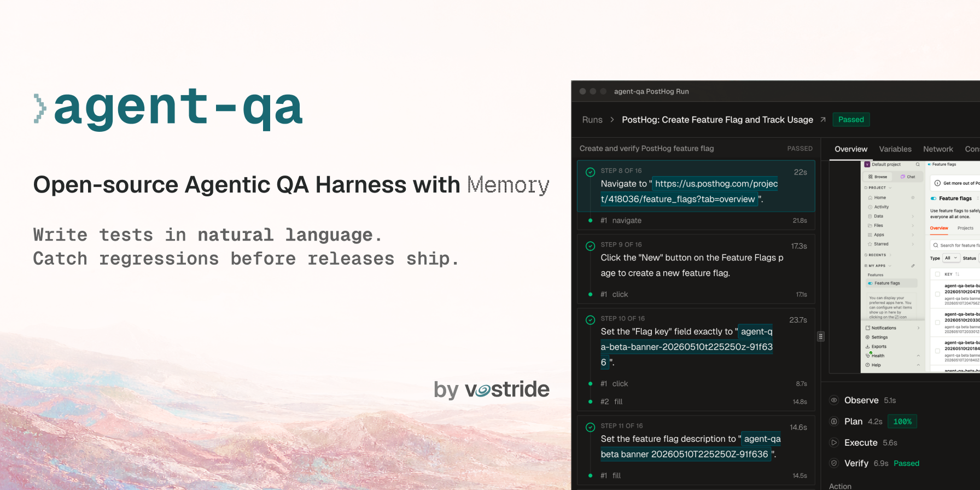
Task: Click the sort arrows next to KEY column
Action: tap(957, 275)
